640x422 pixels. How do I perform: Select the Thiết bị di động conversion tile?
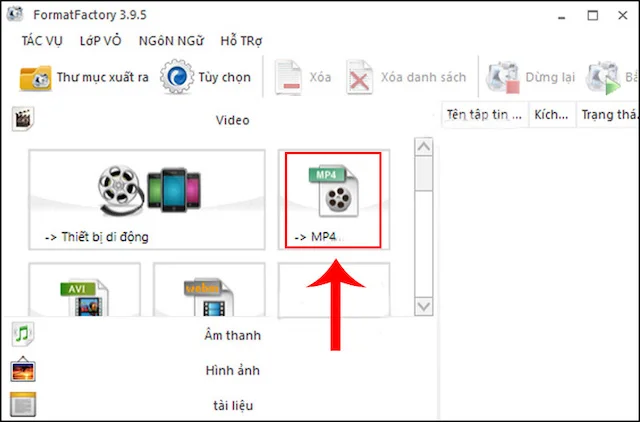(x=147, y=200)
